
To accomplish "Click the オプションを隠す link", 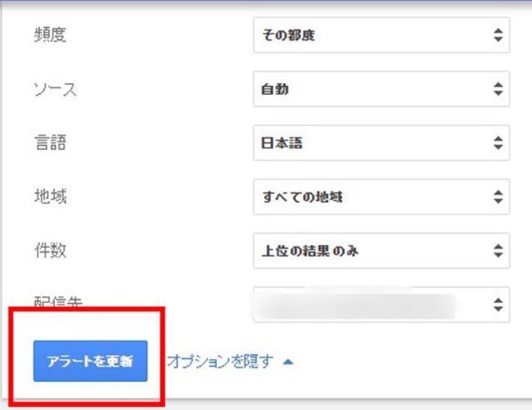I will 220,361.
